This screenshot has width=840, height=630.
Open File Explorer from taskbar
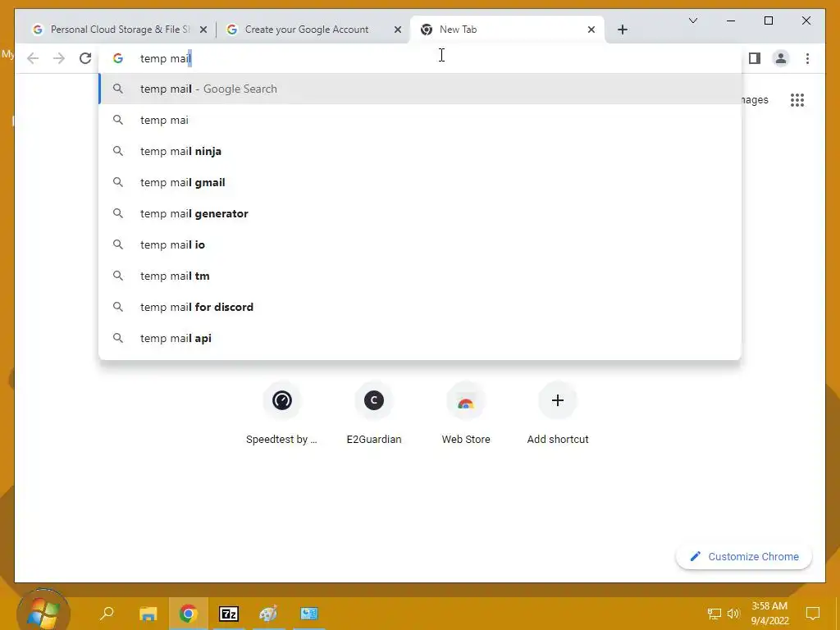coord(148,614)
